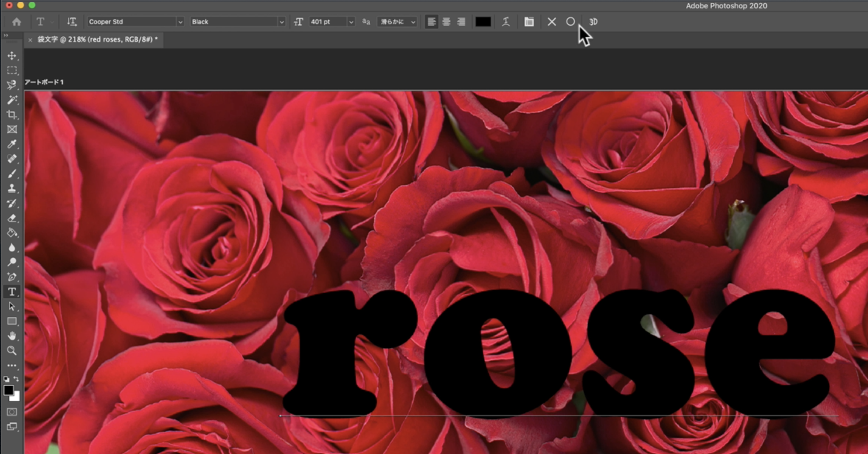The height and width of the screenshot is (454, 868).
Task: Click the アートボード 1 artboard label
Action: (44, 82)
